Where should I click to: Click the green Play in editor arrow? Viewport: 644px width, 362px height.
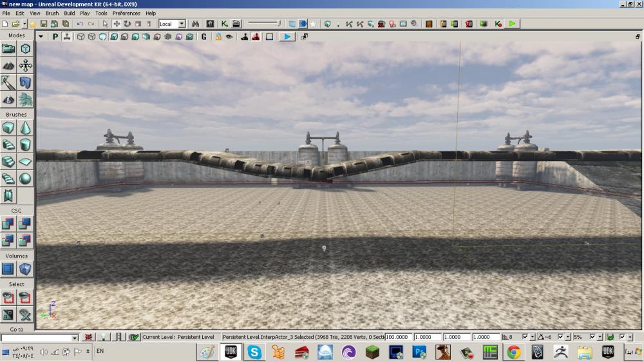(x=512, y=24)
